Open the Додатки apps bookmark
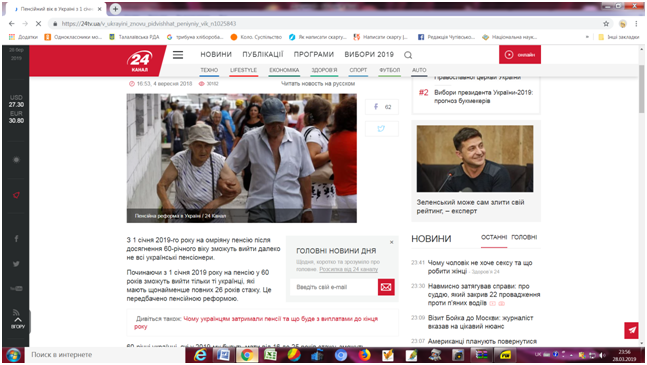The width and height of the screenshot is (647, 365). point(23,37)
